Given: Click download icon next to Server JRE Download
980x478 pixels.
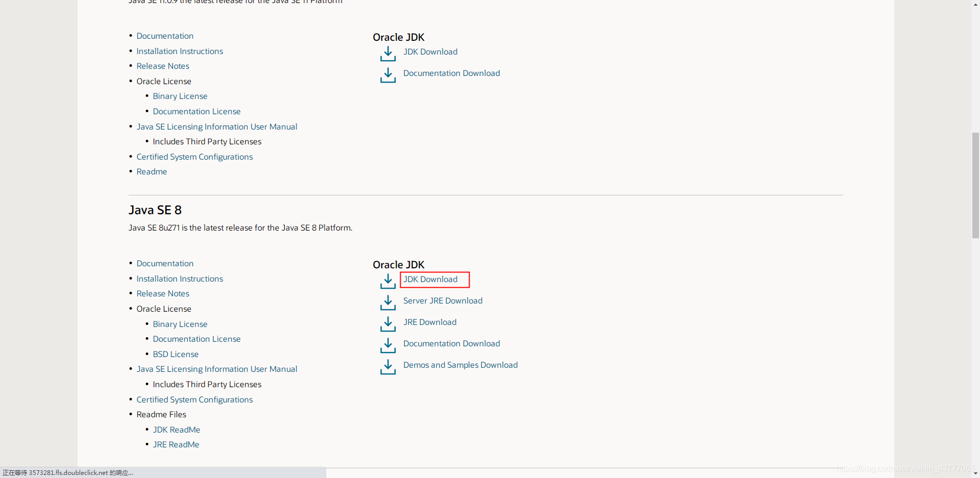Looking at the screenshot, I should tap(388, 303).
